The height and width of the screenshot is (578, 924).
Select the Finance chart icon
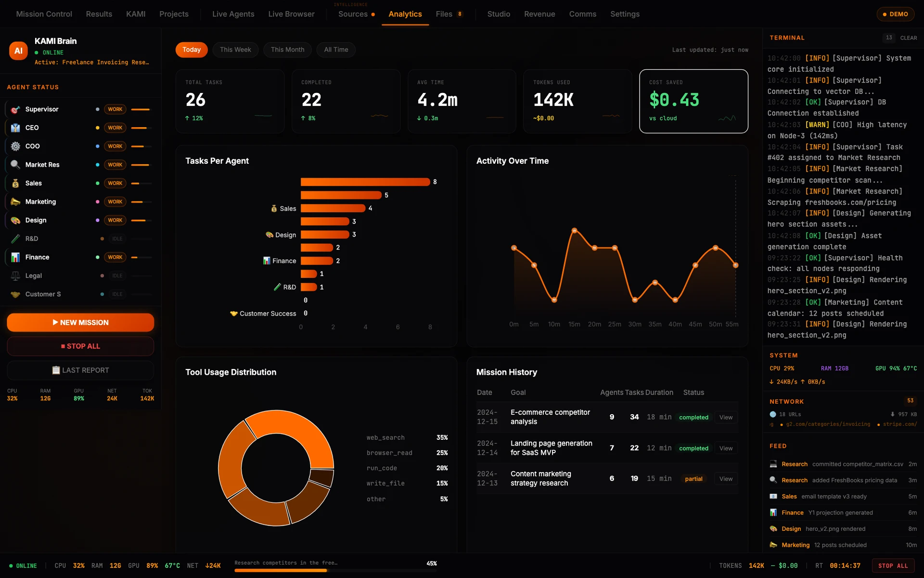coord(15,257)
